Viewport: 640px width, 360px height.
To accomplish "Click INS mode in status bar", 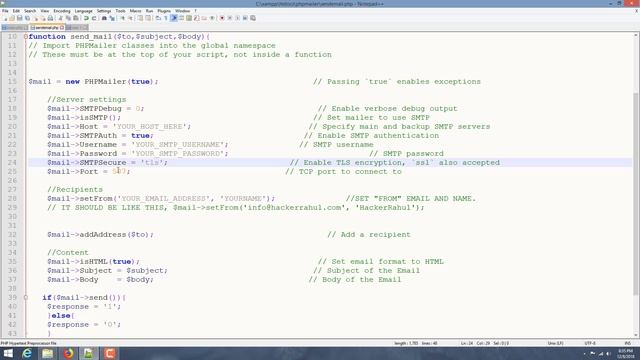I will (x=628, y=343).
